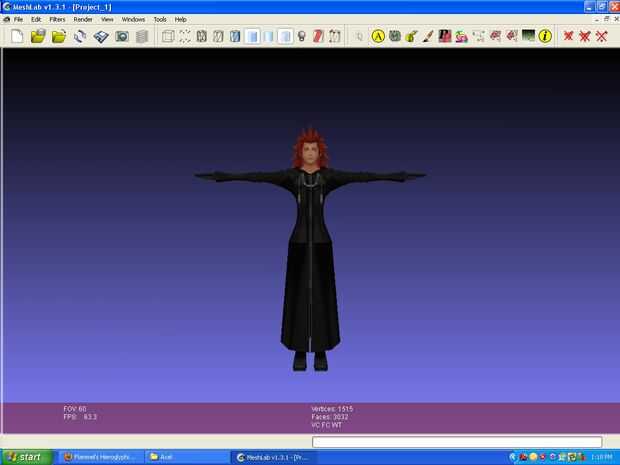Open the Windows menu
620x465 pixels.
coord(133,19)
